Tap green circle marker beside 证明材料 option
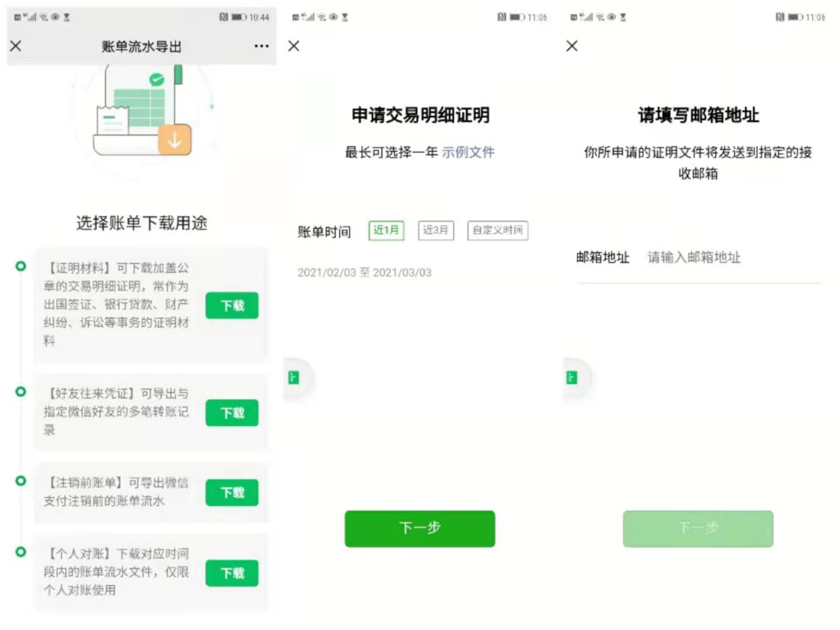Screen dimensions: 840x630 point(21,266)
